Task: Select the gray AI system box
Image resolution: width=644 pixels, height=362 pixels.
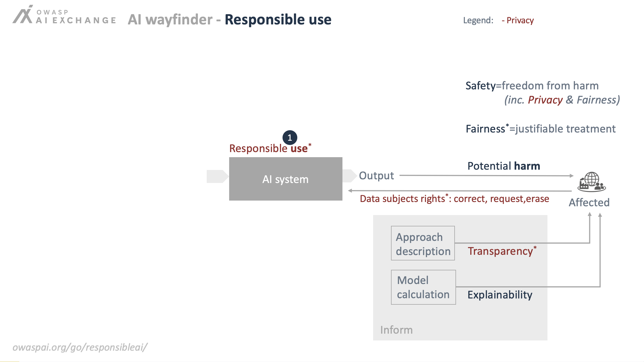Action: tap(286, 179)
